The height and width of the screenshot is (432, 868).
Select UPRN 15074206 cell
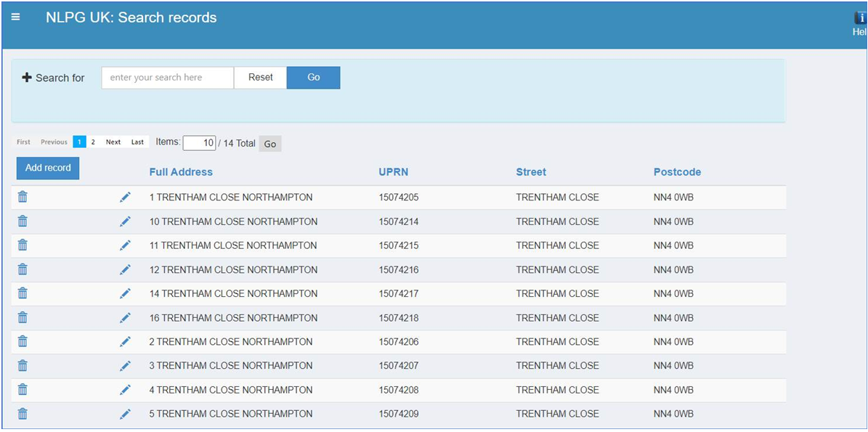point(399,342)
